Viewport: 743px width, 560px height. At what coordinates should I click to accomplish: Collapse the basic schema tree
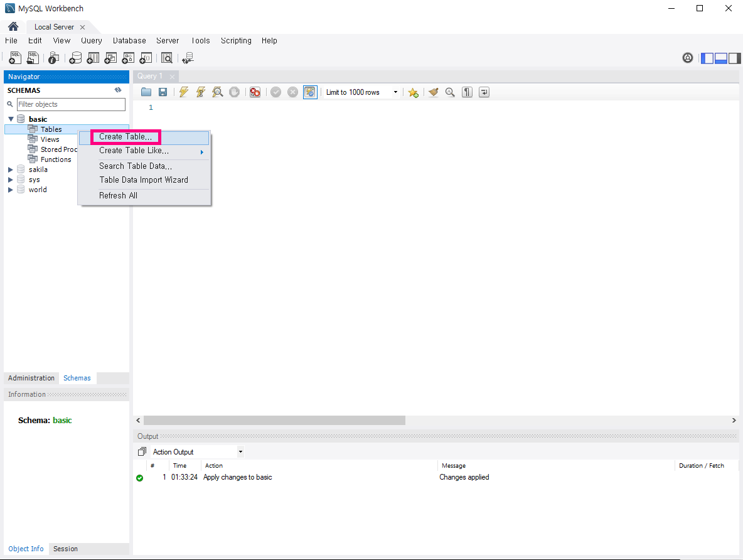11,119
